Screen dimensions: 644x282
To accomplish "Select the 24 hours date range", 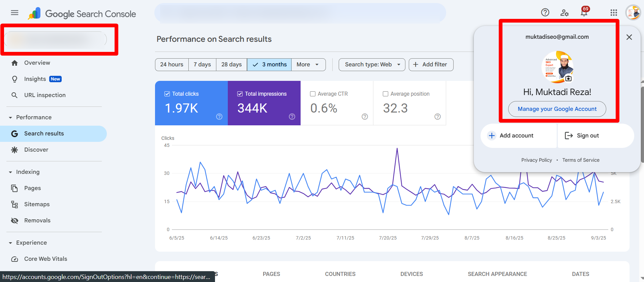I will coord(172,64).
